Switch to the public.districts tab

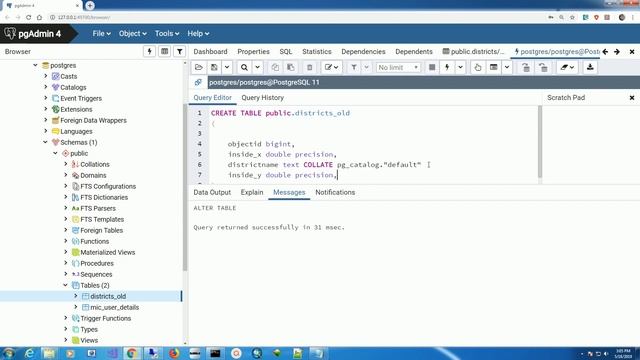(473, 51)
